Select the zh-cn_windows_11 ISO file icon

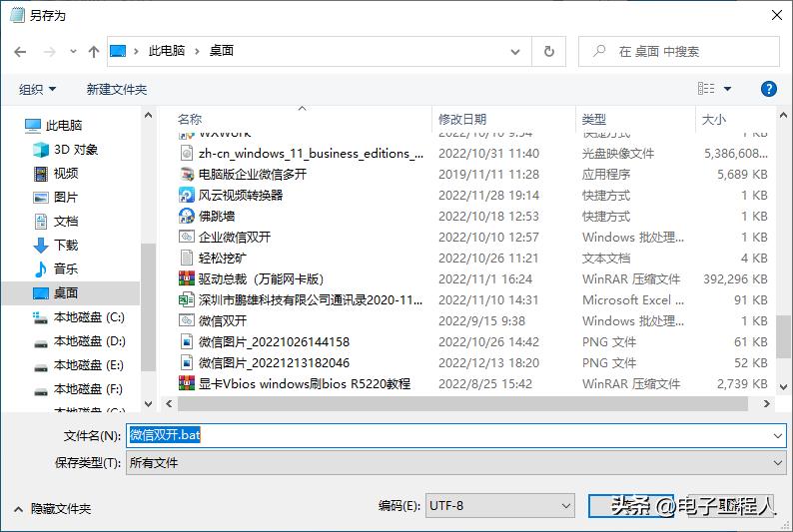click(187, 153)
